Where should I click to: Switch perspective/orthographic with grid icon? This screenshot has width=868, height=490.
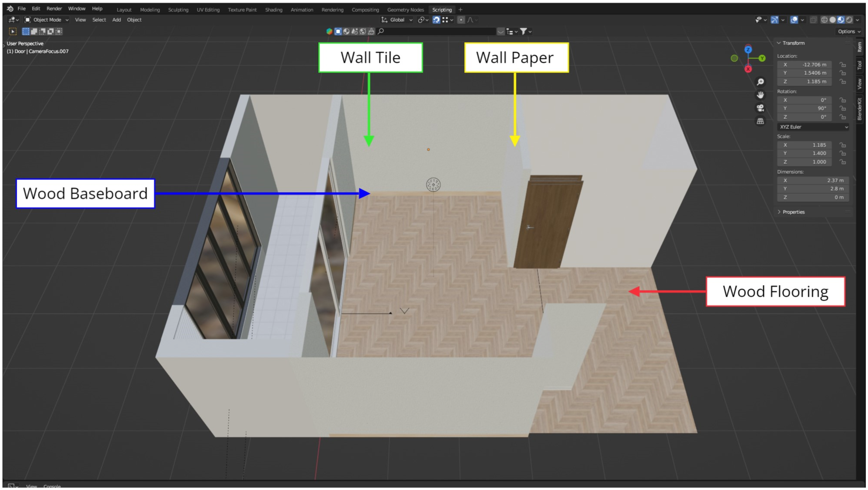[760, 121]
